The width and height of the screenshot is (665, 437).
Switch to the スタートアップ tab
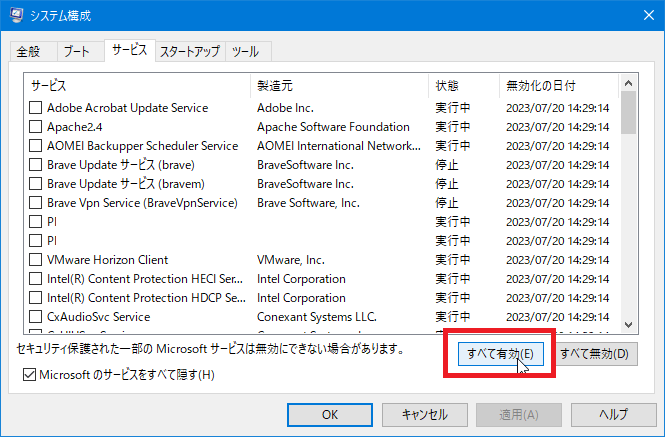pos(189,51)
